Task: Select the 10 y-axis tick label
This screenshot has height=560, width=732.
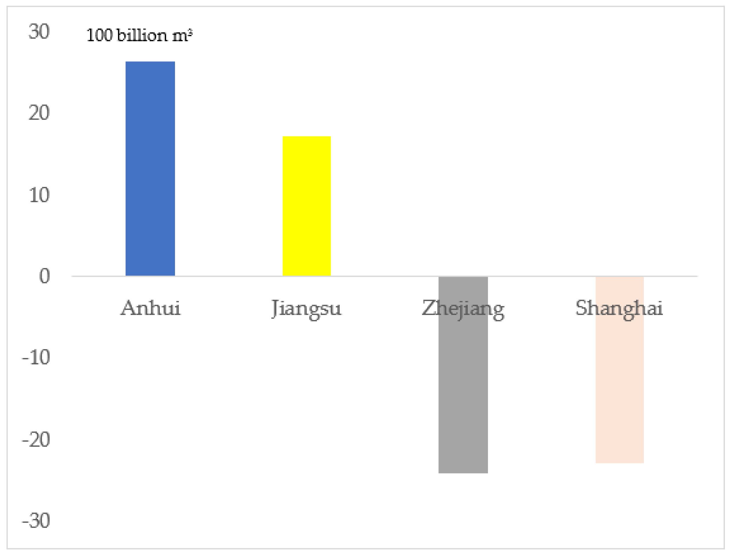Action: pyautogui.click(x=39, y=195)
